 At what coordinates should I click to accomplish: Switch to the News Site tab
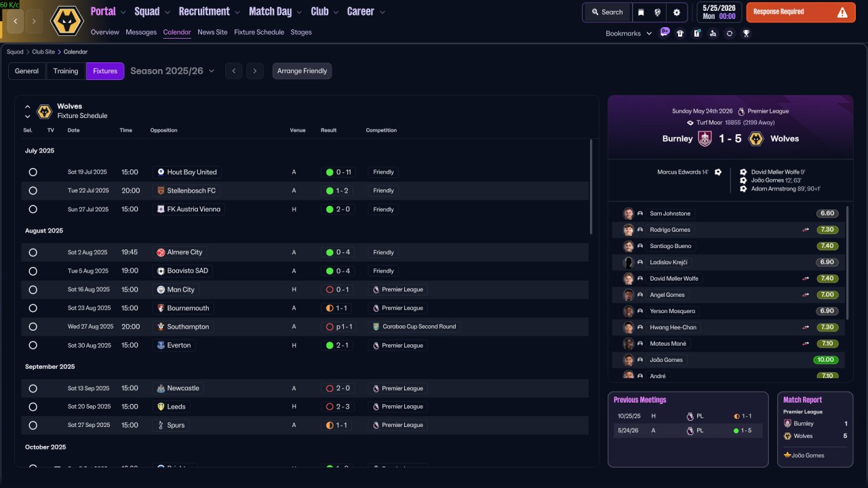(212, 33)
